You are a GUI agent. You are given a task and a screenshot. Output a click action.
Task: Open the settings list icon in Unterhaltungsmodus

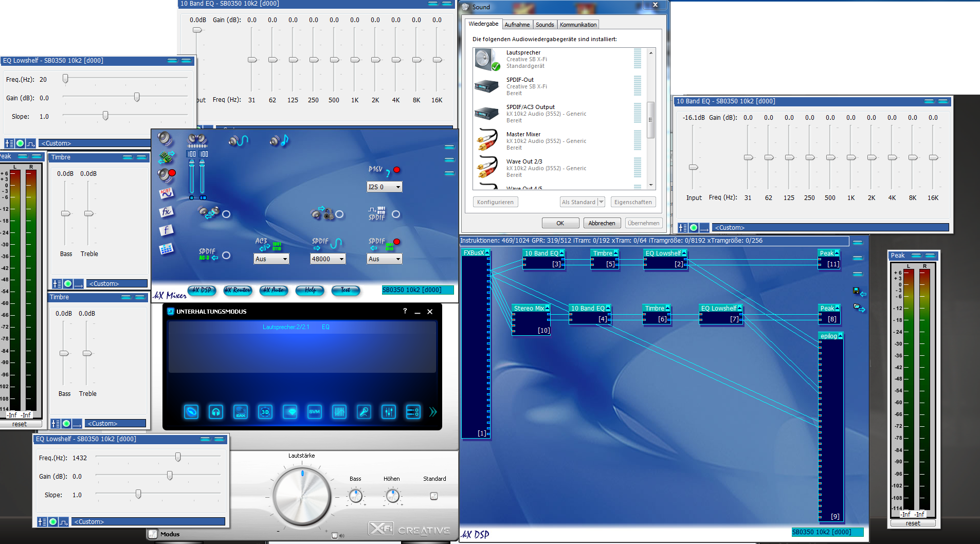413,412
